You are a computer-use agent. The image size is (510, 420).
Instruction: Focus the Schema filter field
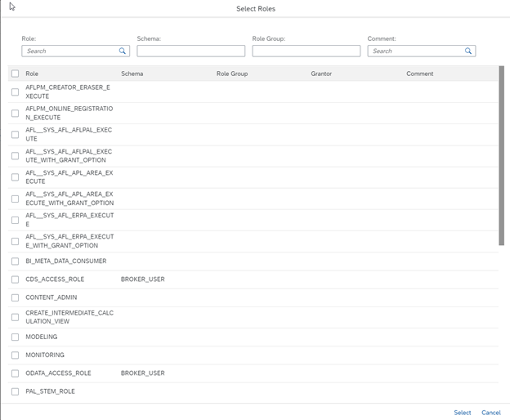[x=191, y=51]
